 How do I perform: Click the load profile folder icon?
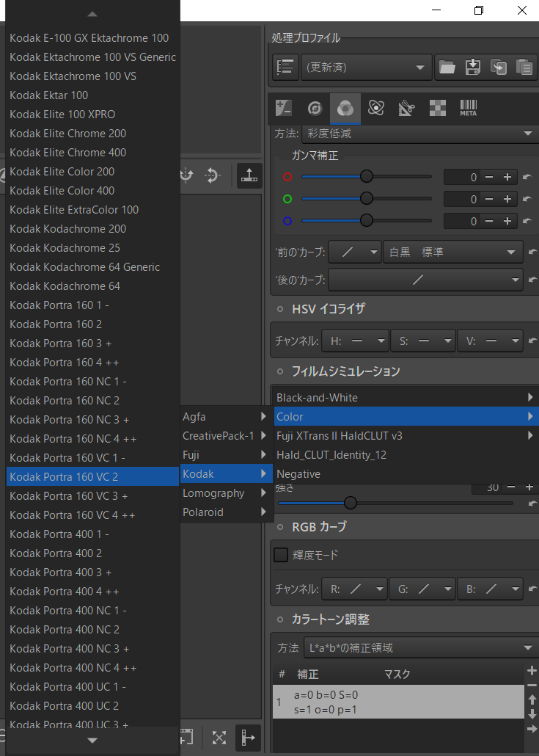point(447,67)
